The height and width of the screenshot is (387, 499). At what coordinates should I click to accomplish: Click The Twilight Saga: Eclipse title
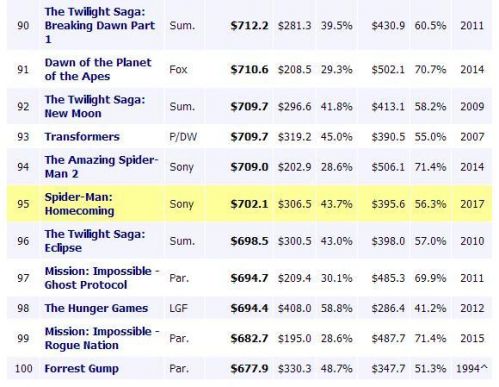tap(95, 241)
